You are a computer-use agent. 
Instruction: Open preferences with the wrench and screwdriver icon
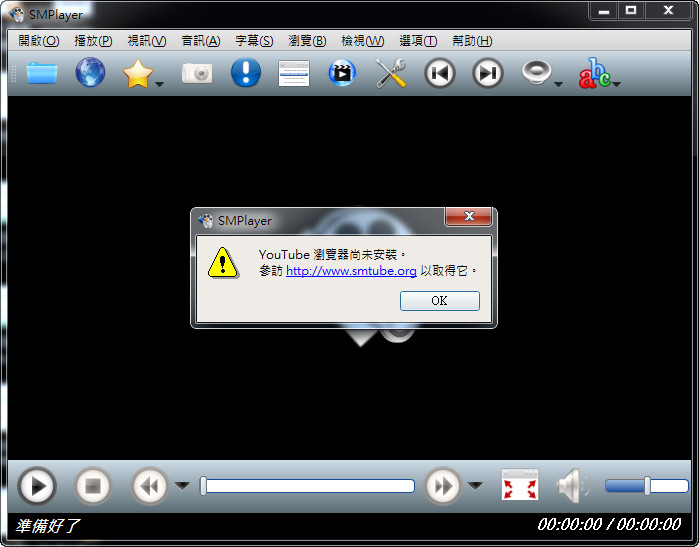(391, 73)
